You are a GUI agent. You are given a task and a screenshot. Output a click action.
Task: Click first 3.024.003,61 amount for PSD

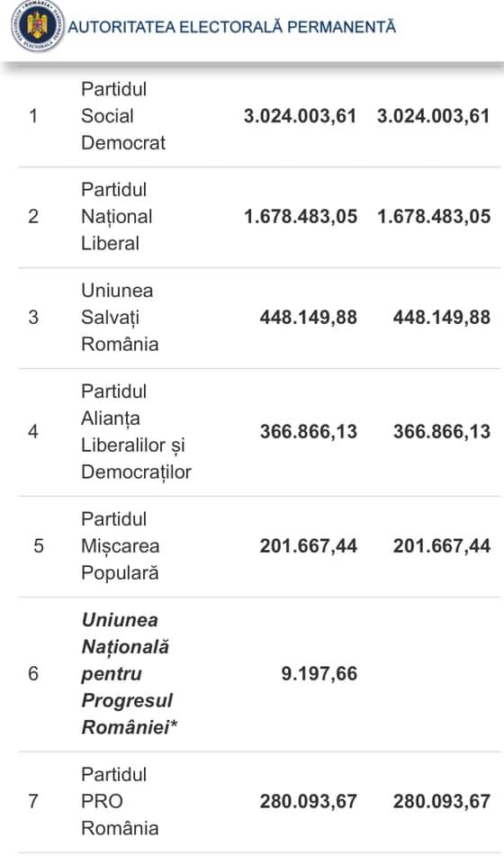tap(301, 116)
